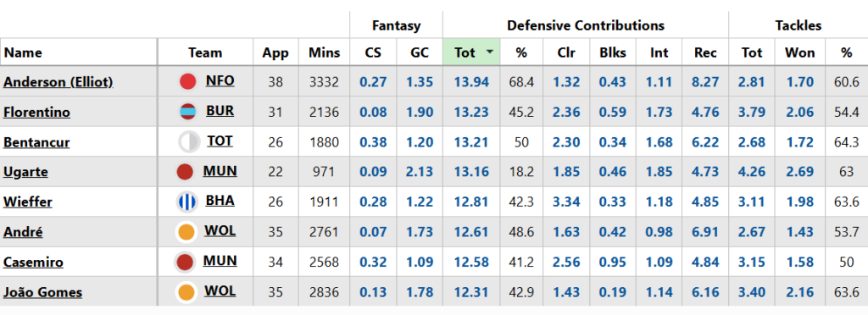Click the Brighton striped badge icon
Screen dimensions: 868x315
point(187,202)
